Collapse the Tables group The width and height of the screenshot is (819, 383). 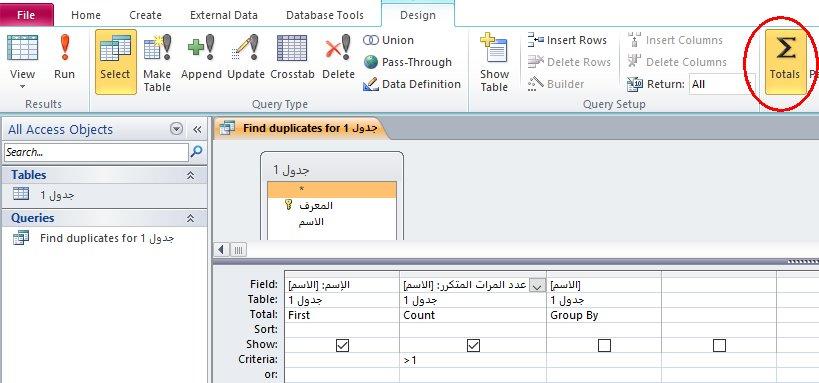click(x=191, y=176)
